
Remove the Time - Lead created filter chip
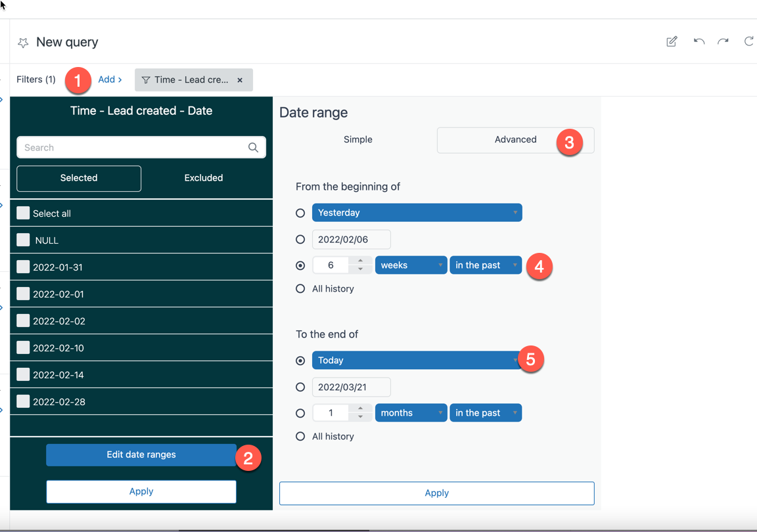[240, 80]
